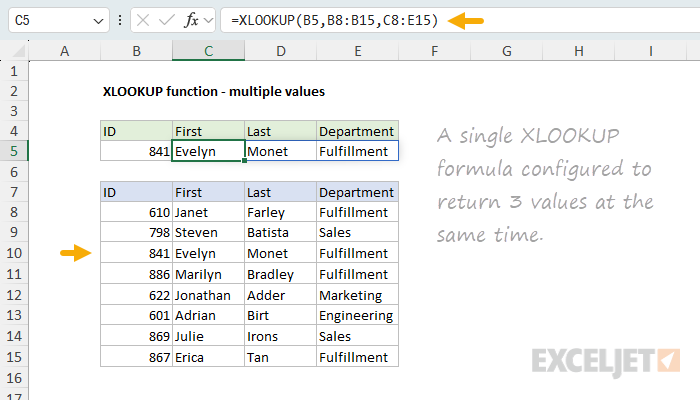The height and width of the screenshot is (400, 700).
Task: Select row 15 header
Action: [14, 357]
